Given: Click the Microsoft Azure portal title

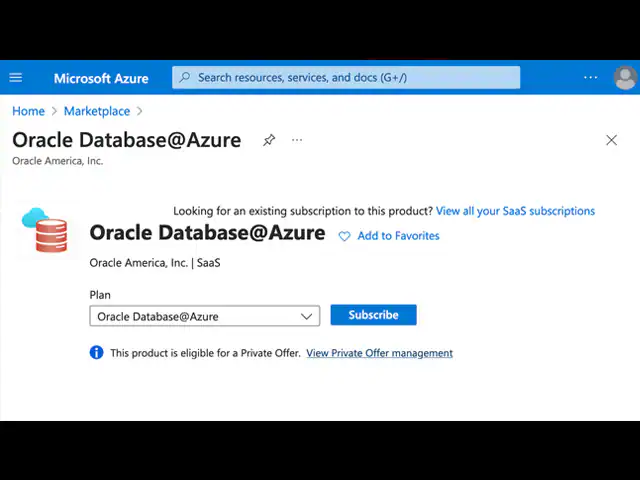Looking at the screenshot, I should tap(101, 78).
